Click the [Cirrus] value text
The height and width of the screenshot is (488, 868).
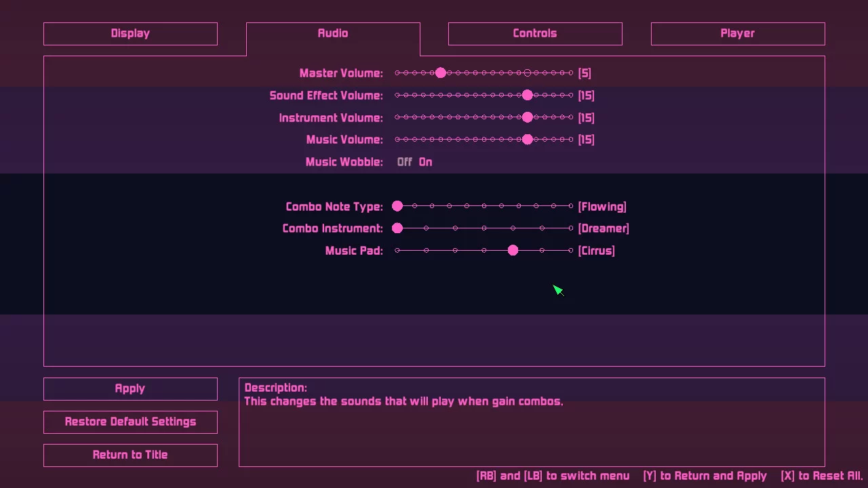point(597,251)
